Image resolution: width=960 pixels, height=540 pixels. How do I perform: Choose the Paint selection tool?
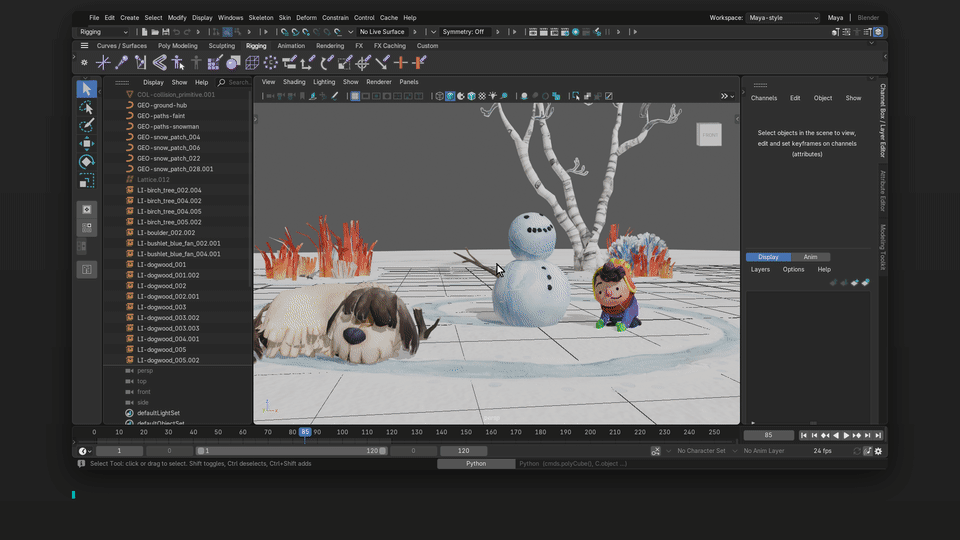(86, 126)
